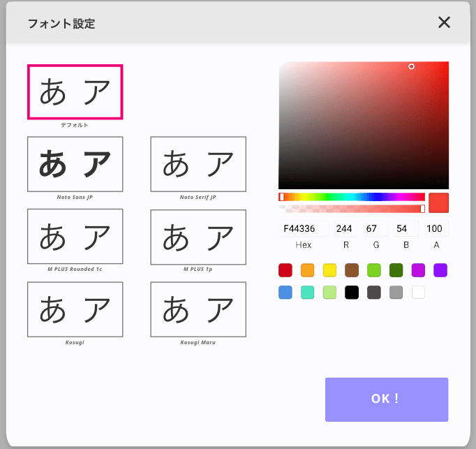This screenshot has width=476, height=449.
Task: Pick the blue preset color swatch
Action: tap(285, 293)
